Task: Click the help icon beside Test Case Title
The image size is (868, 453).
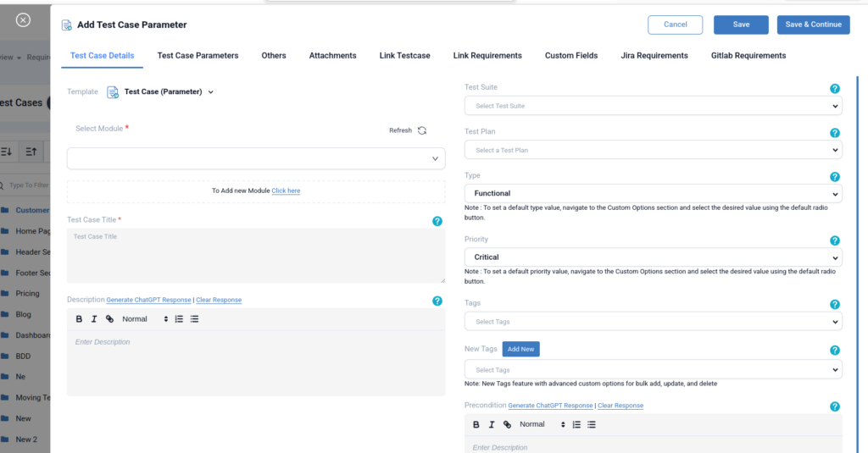Action: 437,221
